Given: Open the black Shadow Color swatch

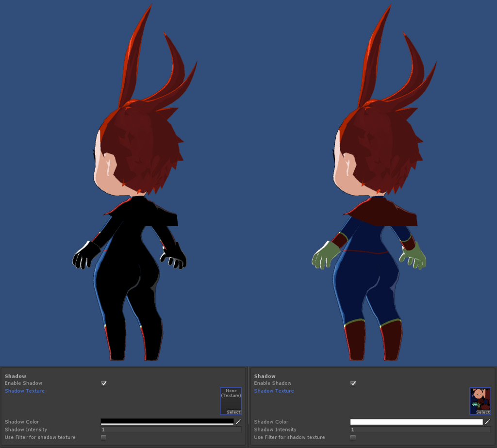Looking at the screenshot, I should coord(167,422).
